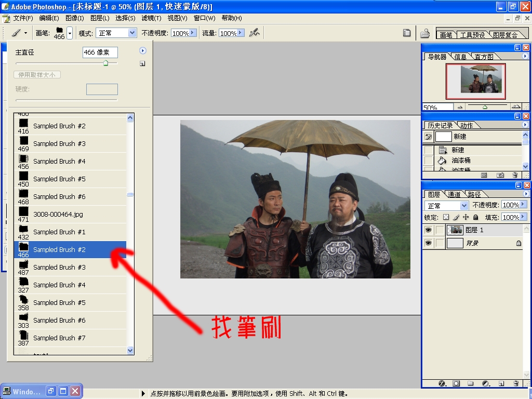Viewport: 532px width, 399px height.
Task: Hide 图层 1 using its eye icon
Action: [x=429, y=230]
